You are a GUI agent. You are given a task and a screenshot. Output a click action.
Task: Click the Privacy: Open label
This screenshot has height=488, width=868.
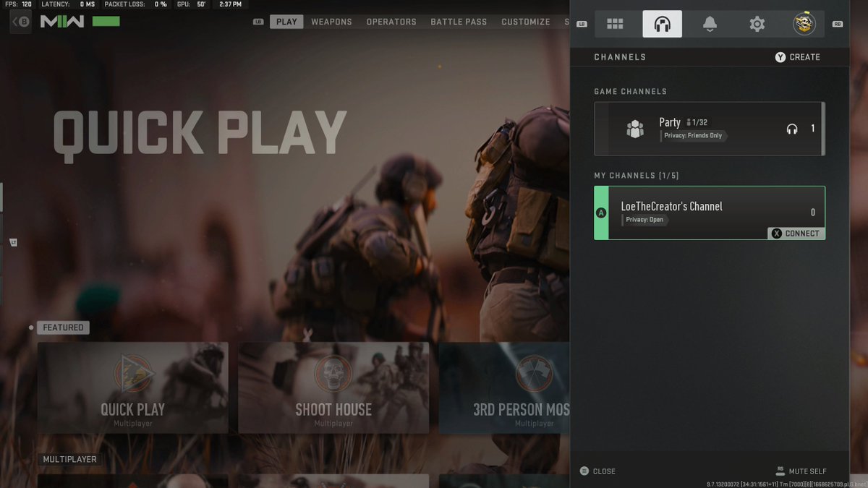point(644,220)
